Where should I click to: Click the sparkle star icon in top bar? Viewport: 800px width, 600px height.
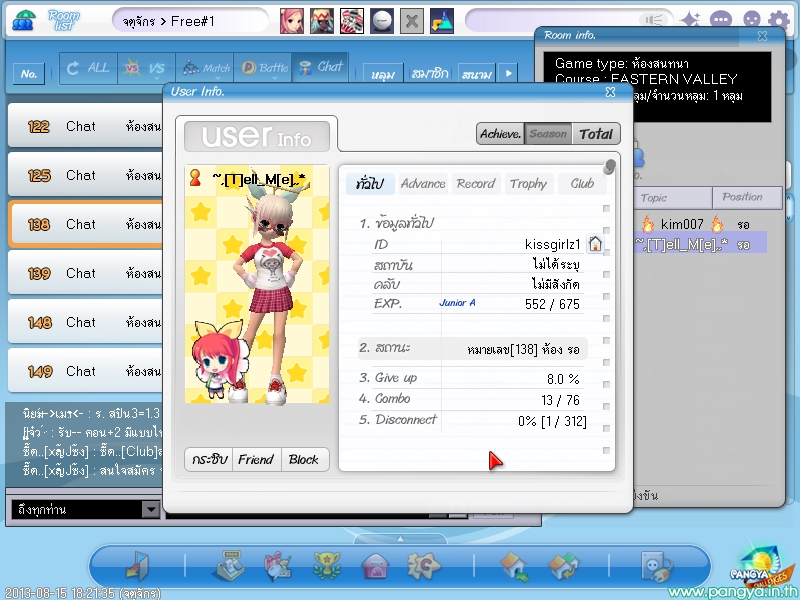pyautogui.click(x=690, y=20)
